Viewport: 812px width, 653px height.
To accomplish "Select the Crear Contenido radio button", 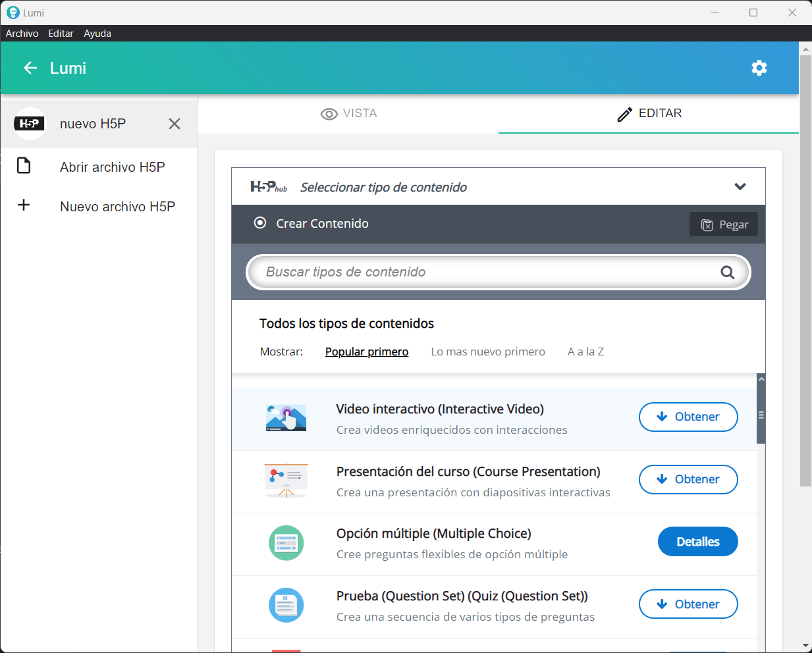I will 260,223.
